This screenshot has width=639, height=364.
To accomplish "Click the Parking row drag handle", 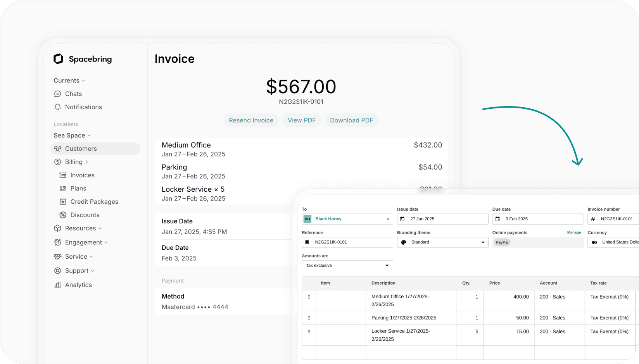I will pos(309,318).
